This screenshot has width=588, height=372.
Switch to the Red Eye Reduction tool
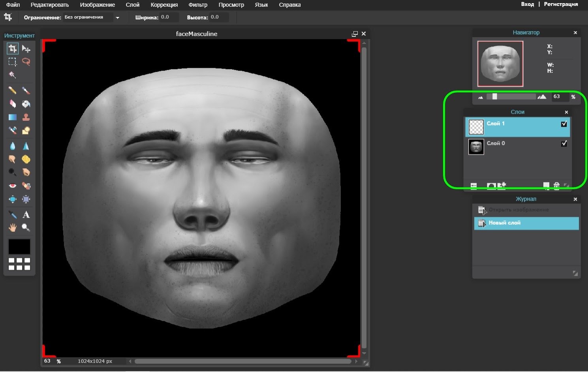point(13,186)
